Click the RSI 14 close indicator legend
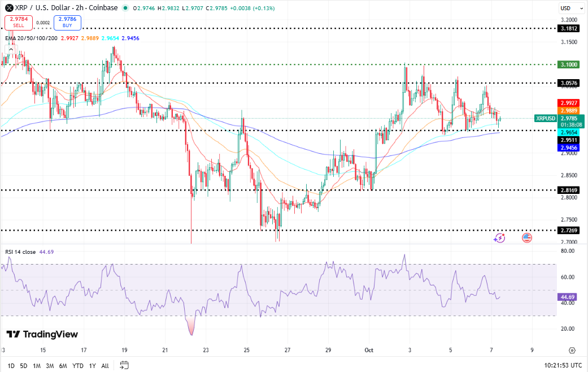588x372 pixels. click(x=21, y=252)
